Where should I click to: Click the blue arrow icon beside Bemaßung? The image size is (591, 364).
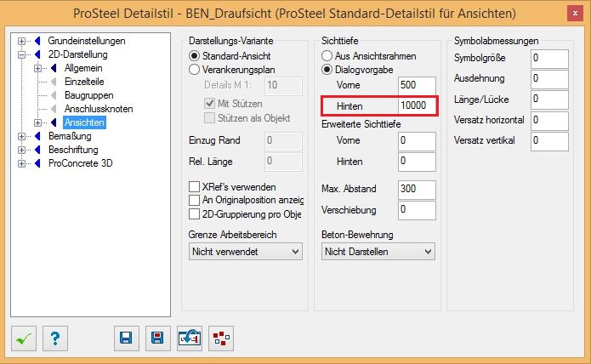[x=37, y=136]
